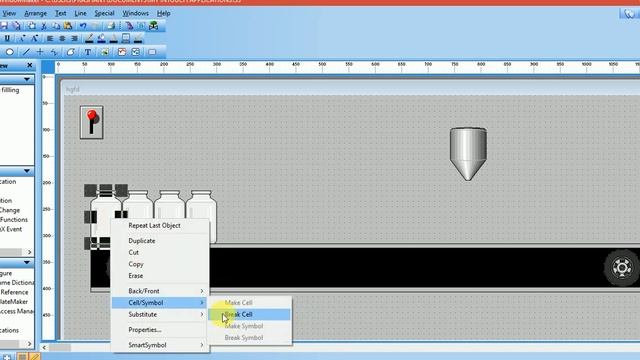Click the canvas horizontal scroll left arrow
The image size is (640, 360).
click(x=44, y=347)
